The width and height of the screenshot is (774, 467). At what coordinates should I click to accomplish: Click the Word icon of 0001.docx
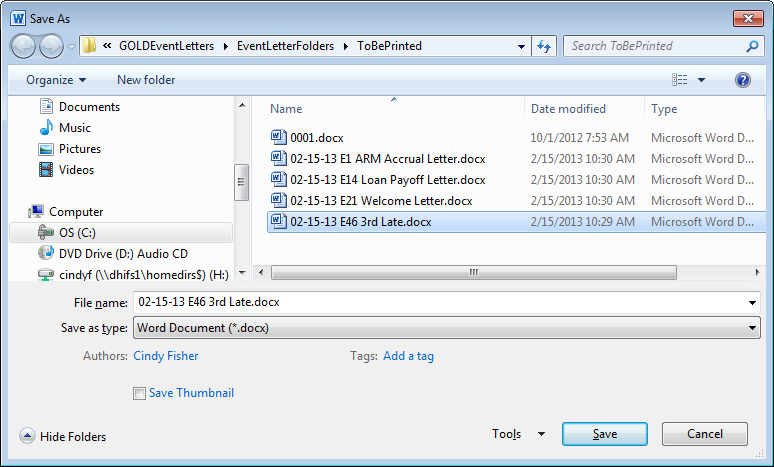[x=279, y=138]
